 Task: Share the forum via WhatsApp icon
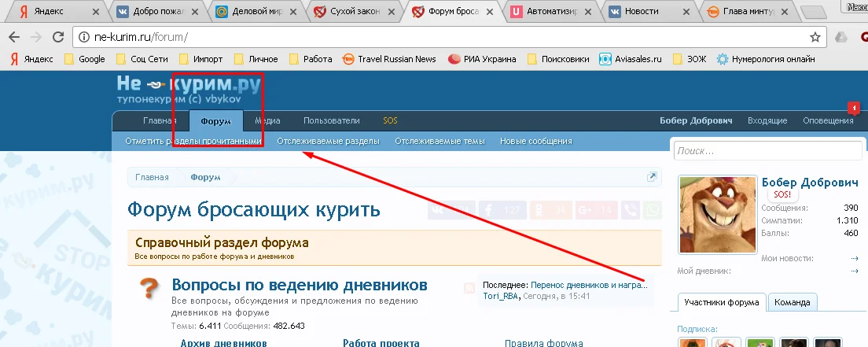click(653, 210)
